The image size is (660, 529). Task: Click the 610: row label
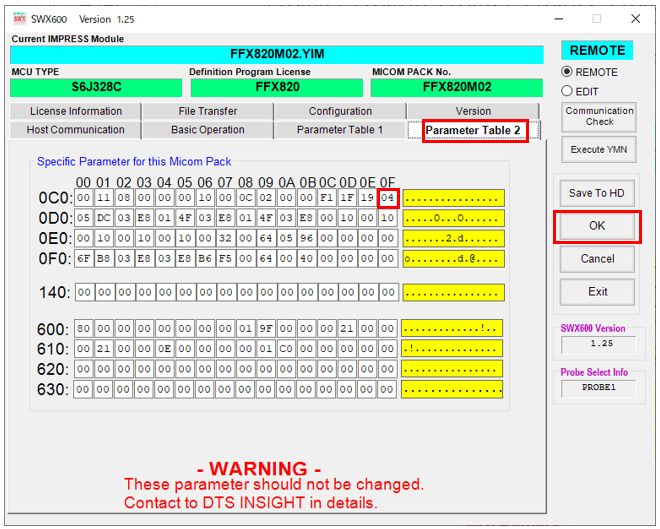pyautogui.click(x=53, y=349)
